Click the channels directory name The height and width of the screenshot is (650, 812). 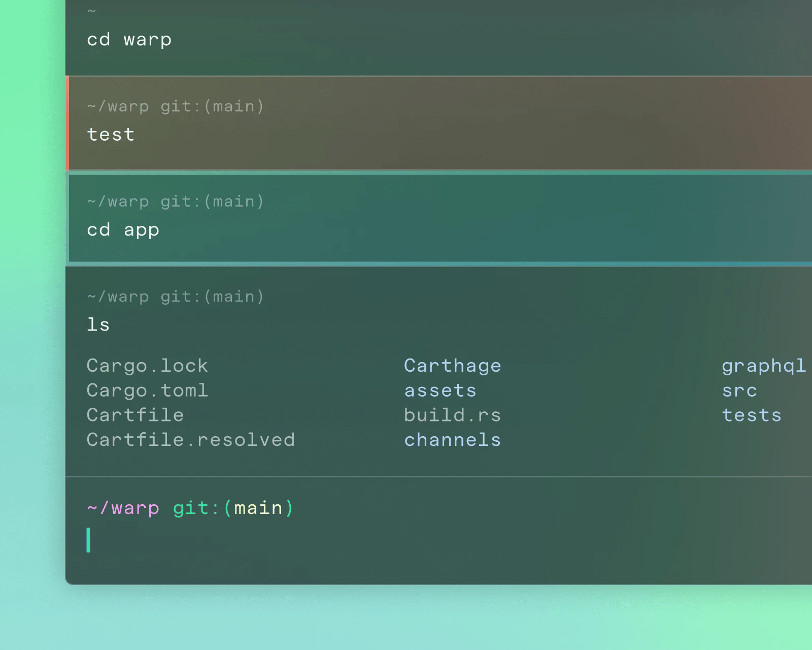tap(452, 439)
